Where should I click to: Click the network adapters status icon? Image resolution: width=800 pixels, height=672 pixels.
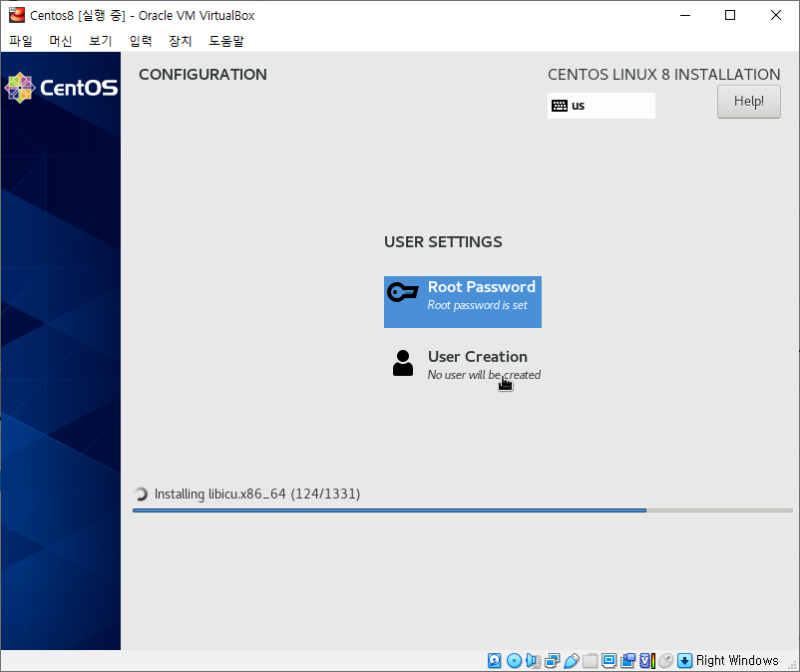(552, 661)
